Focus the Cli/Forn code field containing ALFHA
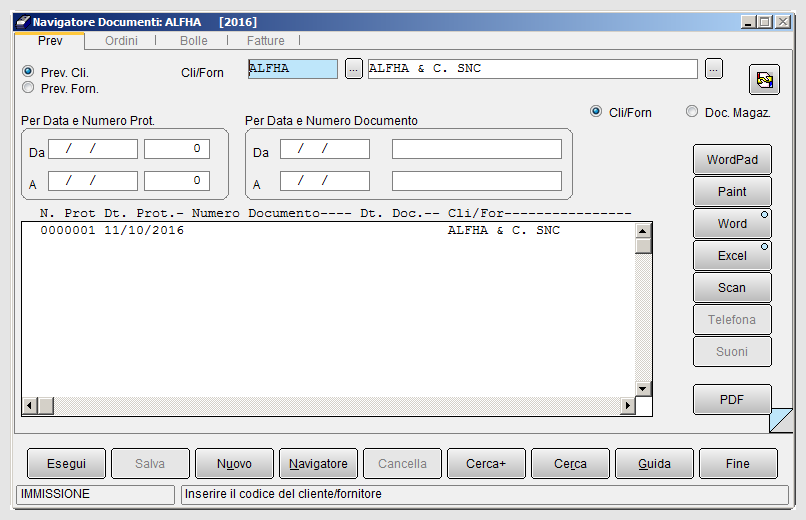This screenshot has height=520, width=806. point(293,68)
